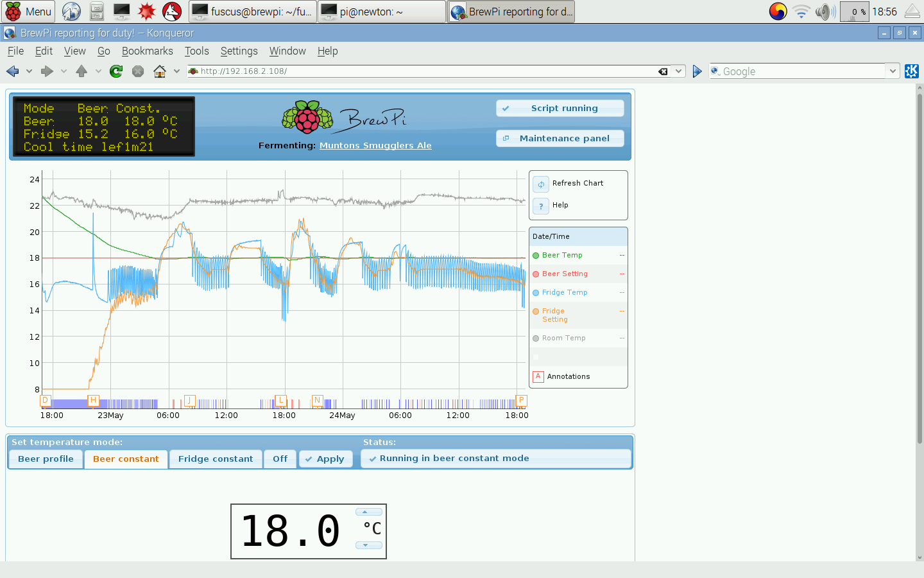Launch the web browser globe icon in taskbar

(x=71, y=12)
